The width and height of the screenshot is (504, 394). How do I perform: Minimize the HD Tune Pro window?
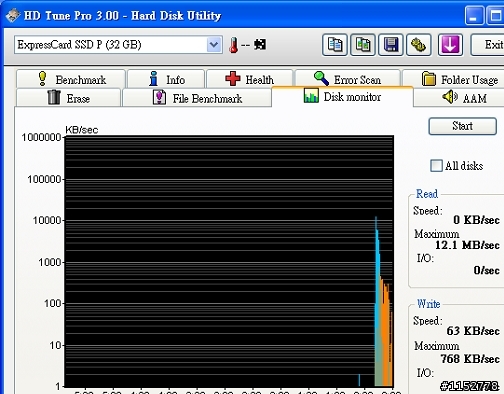pos(474,16)
